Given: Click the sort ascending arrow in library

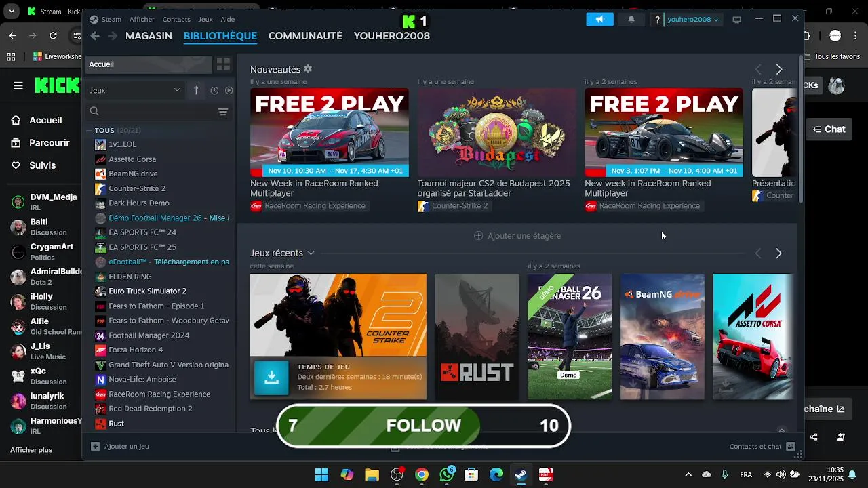Looking at the screenshot, I should 196,90.
